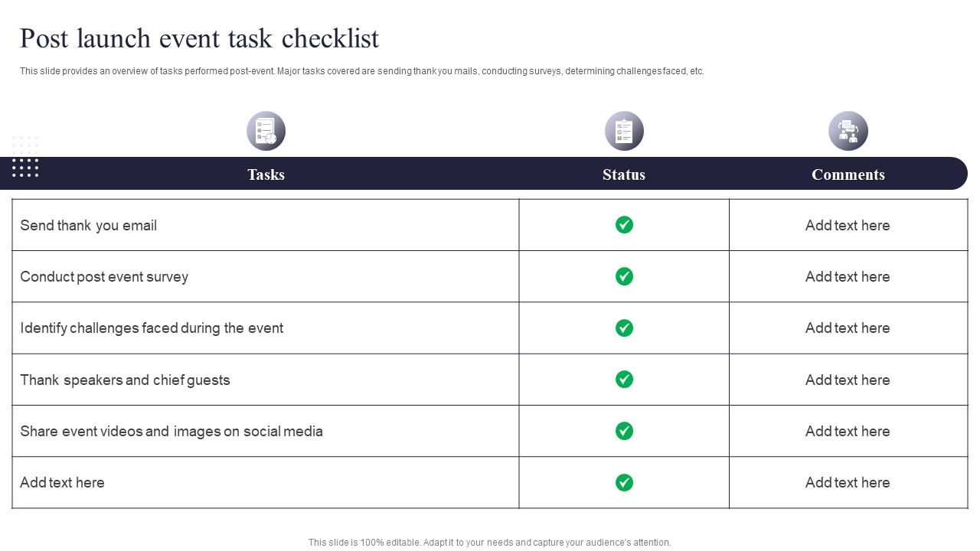Click comment placeholder for Send thank you email
The image size is (980, 551).
pos(848,226)
